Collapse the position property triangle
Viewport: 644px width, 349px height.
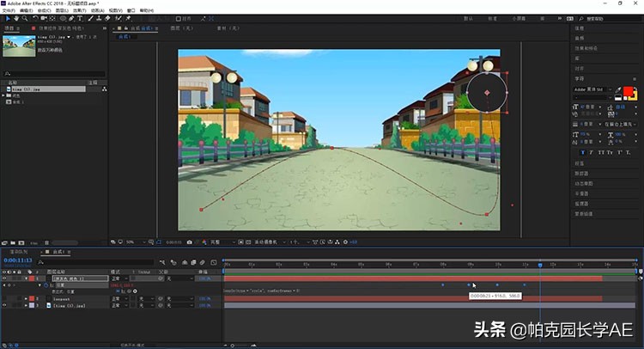(40, 285)
